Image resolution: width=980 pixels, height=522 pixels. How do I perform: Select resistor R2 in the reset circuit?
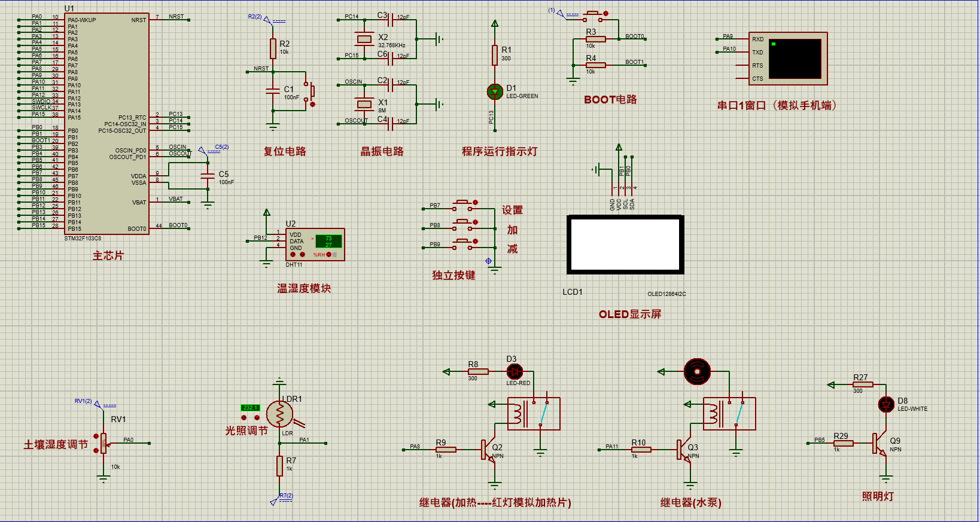point(273,49)
